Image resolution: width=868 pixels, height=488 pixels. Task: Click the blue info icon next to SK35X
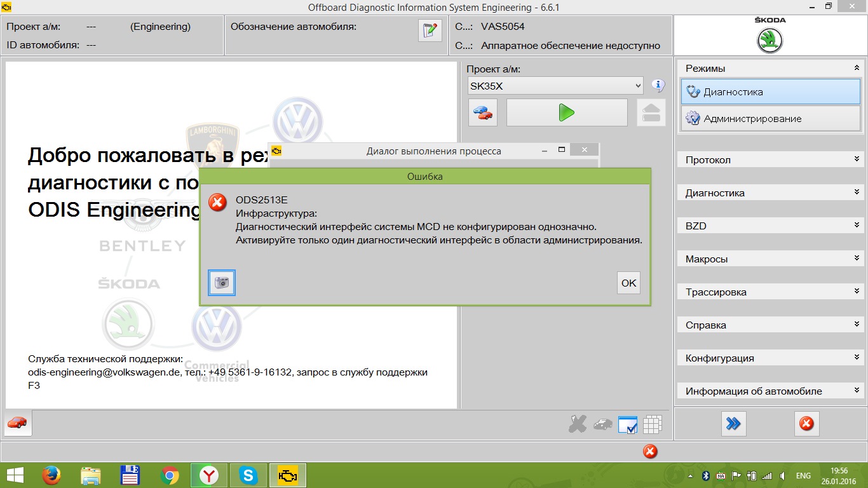click(x=658, y=85)
